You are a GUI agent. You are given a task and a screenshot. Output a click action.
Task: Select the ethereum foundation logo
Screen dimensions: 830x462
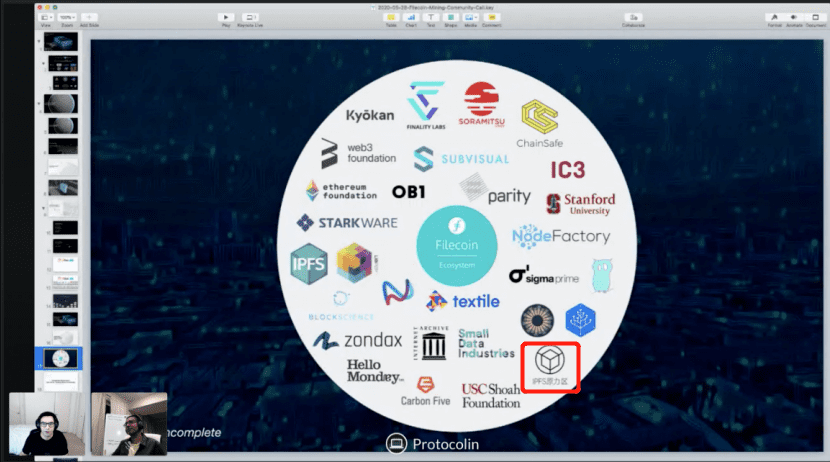click(x=341, y=191)
